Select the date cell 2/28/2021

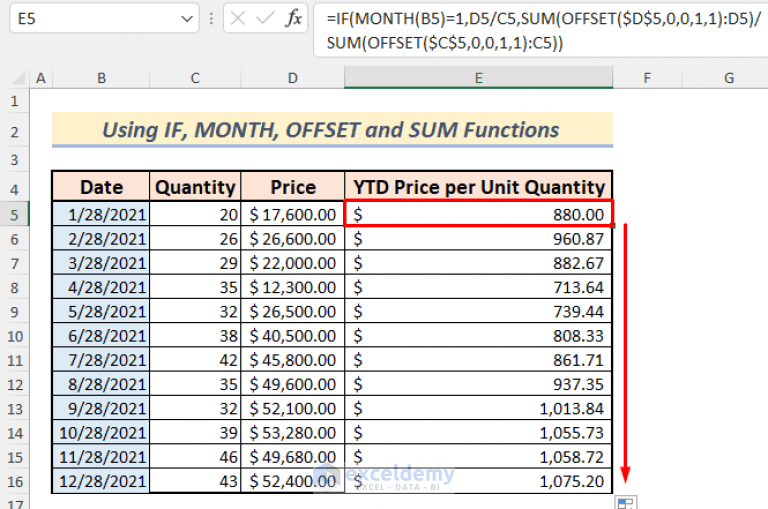(101, 239)
